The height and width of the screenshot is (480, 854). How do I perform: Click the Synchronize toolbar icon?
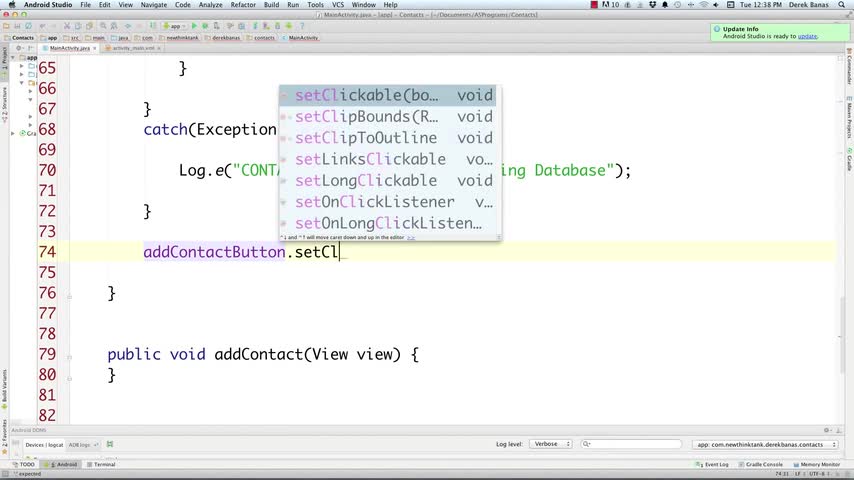pos(28,26)
